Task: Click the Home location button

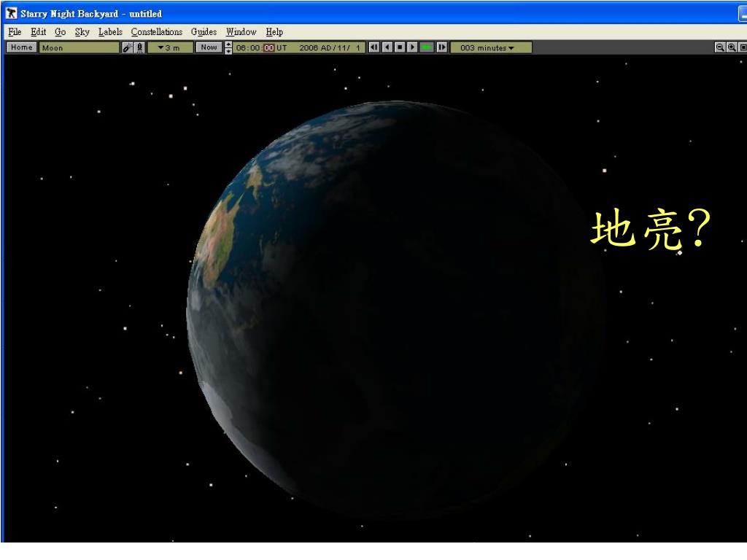Action: click(x=21, y=47)
